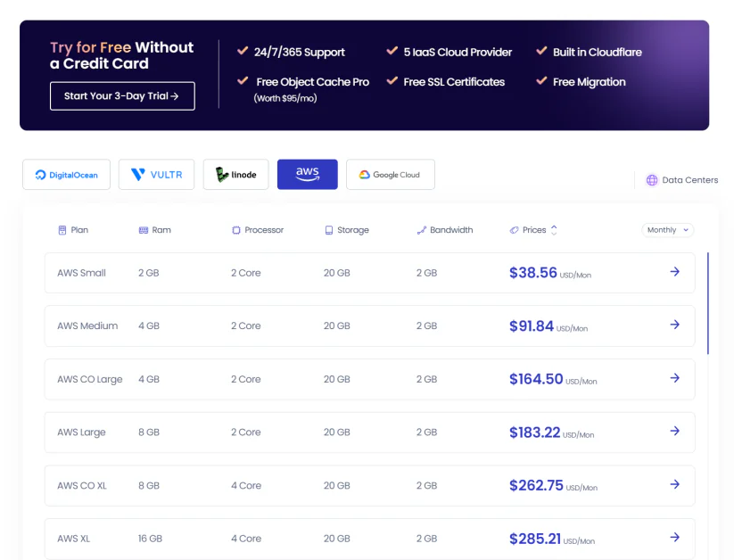The width and height of the screenshot is (734, 560).
Task: Click the arrow icon on AWS XL row
Action: (674, 538)
